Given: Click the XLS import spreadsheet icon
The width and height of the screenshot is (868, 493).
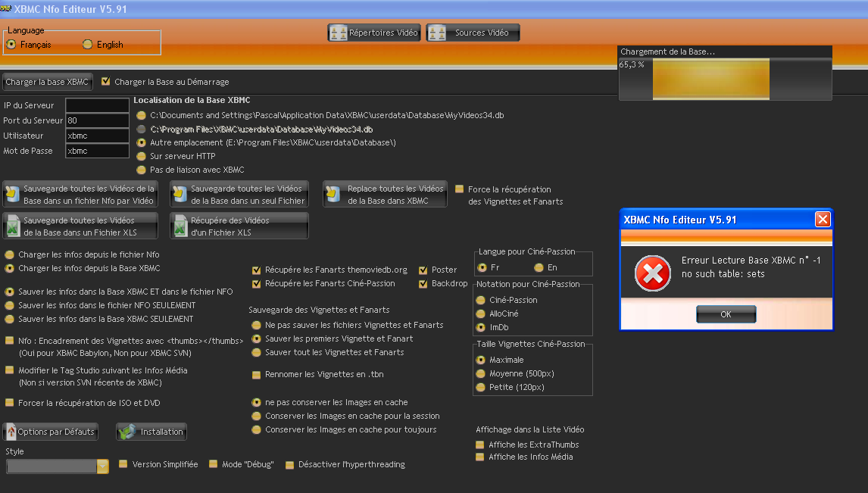Looking at the screenshot, I should pyautogui.click(x=180, y=226).
